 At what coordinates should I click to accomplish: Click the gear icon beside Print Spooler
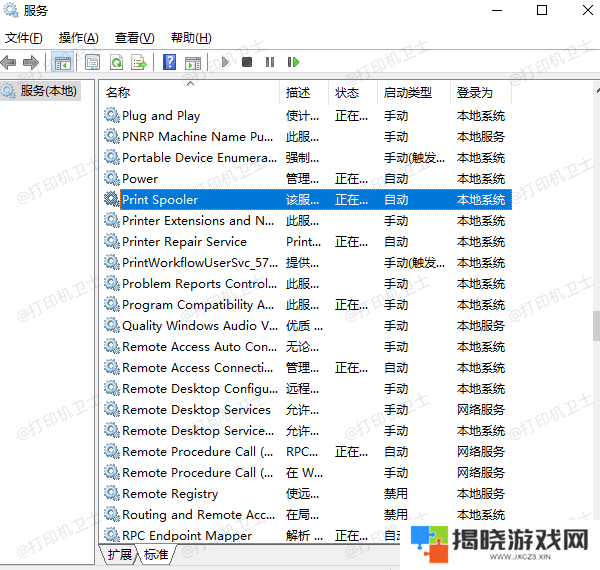[x=112, y=199]
